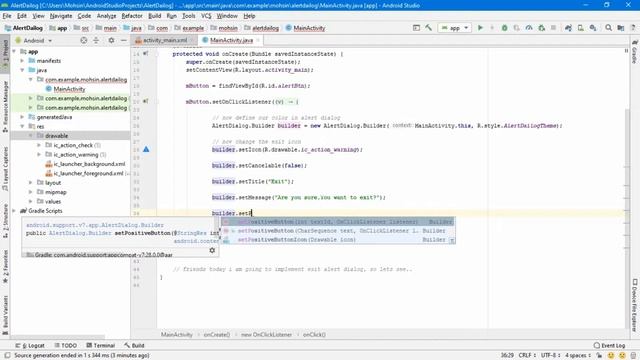Close the MainActivity.java tab
The width and height of the screenshot is (640, 360).
point(258,40)
